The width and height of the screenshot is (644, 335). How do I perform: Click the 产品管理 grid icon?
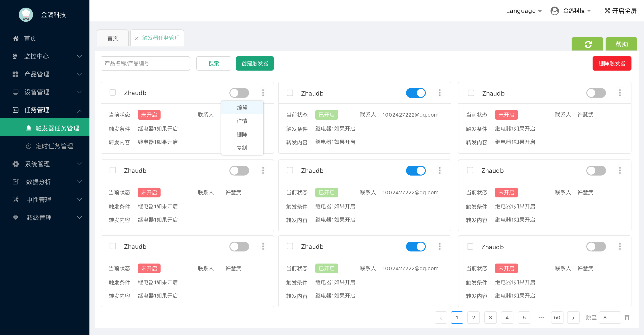coord(15,74)
